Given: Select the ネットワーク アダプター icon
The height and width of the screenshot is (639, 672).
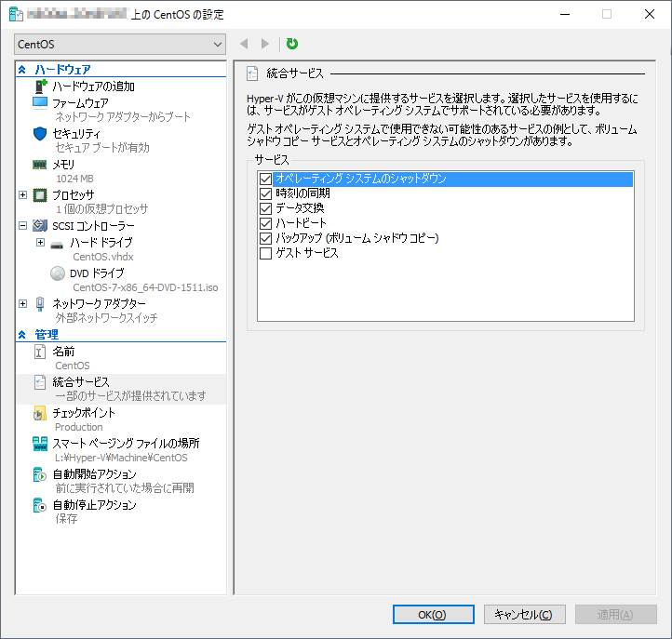Looking at the screenshot, I should [40, 303].
